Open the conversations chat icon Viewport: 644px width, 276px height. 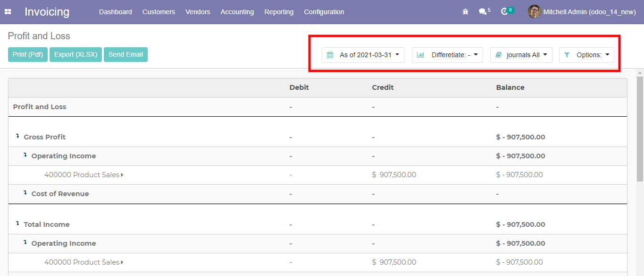click(482, 12)
